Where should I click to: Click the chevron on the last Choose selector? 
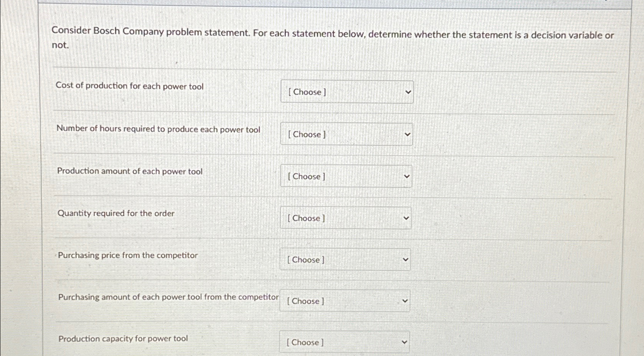click(404, 341)
